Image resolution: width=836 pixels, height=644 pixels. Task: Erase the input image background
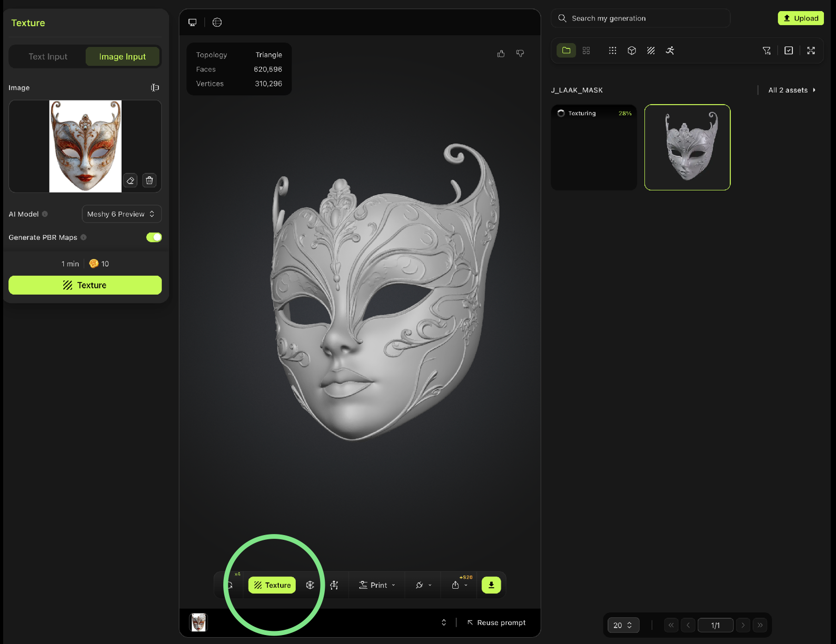click(x=131, y=180)
